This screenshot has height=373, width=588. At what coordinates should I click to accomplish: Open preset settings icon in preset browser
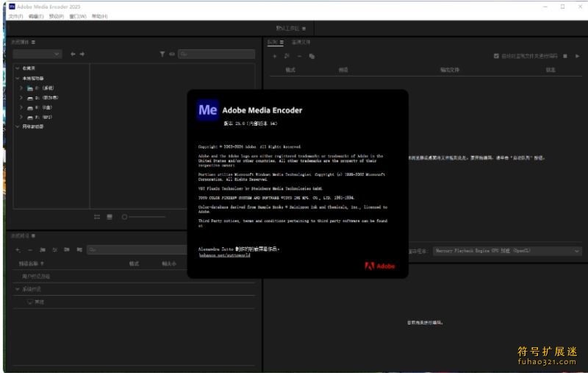pos(54,250)
